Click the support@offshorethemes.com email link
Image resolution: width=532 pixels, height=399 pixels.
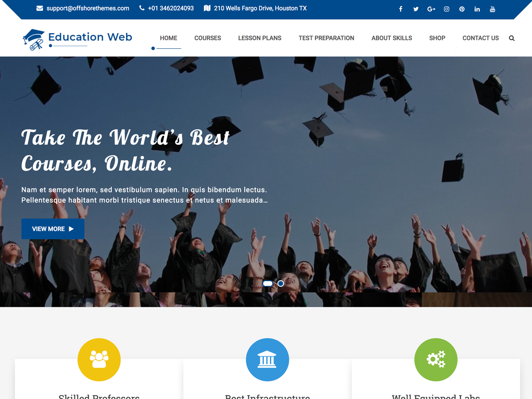pos(88,8)
